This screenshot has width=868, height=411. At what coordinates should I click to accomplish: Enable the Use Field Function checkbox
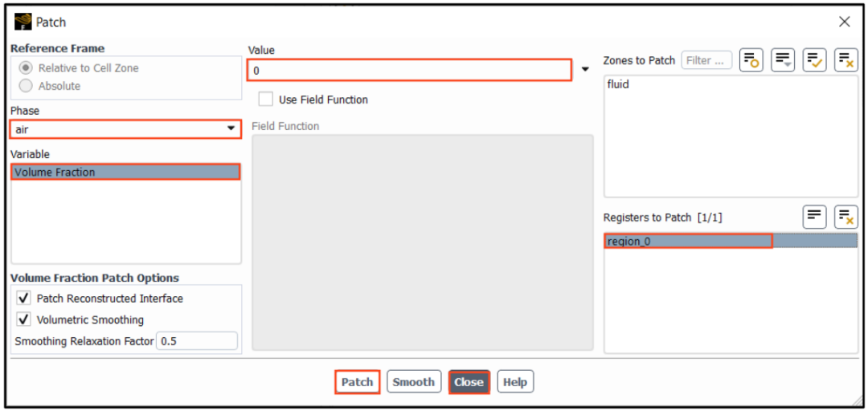265,100
